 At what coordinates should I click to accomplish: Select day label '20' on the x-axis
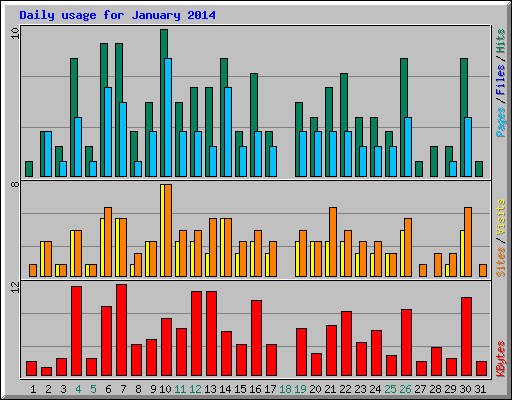(x=315, y=389)
